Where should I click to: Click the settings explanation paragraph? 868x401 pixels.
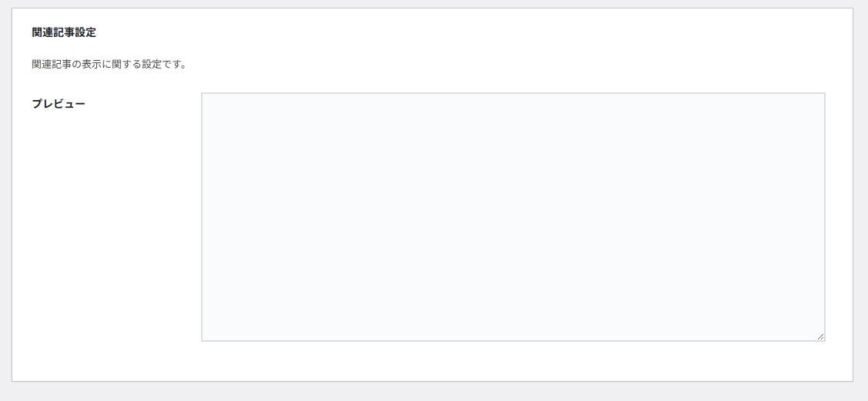109,64
